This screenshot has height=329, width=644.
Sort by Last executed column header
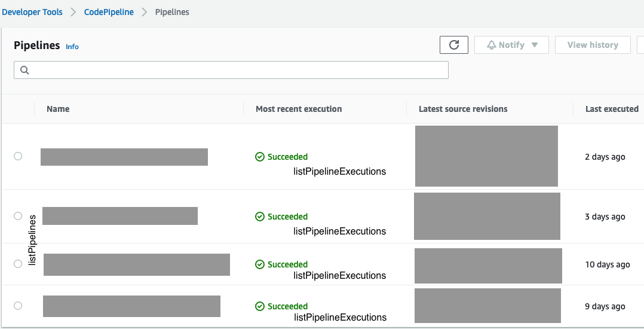point(612,109)
